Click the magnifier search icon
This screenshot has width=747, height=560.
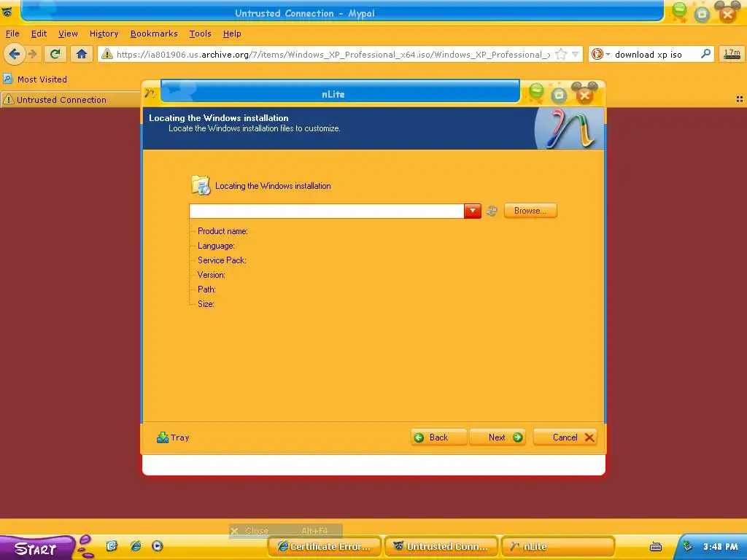[705, 54]
